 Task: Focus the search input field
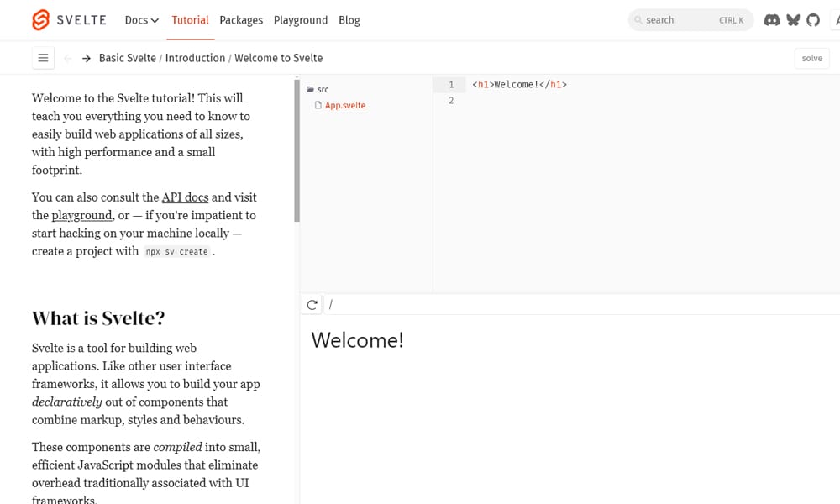[690, 20]
